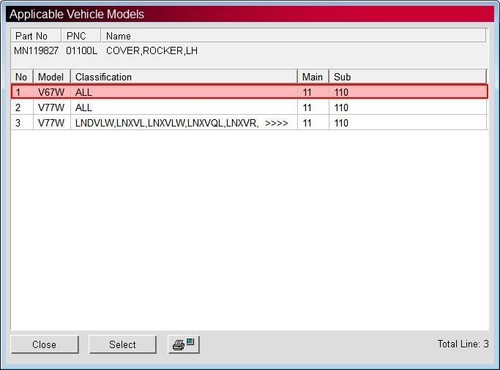The width and height of the screenshot is (500, 370).
Task: Click part number MN119827
Action: click(x=36, y=51)
